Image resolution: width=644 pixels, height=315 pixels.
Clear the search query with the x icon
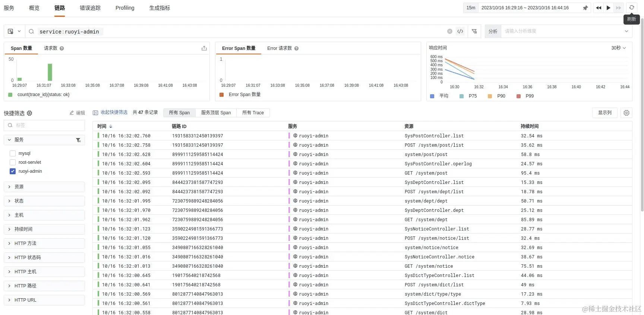coord(450,31)
